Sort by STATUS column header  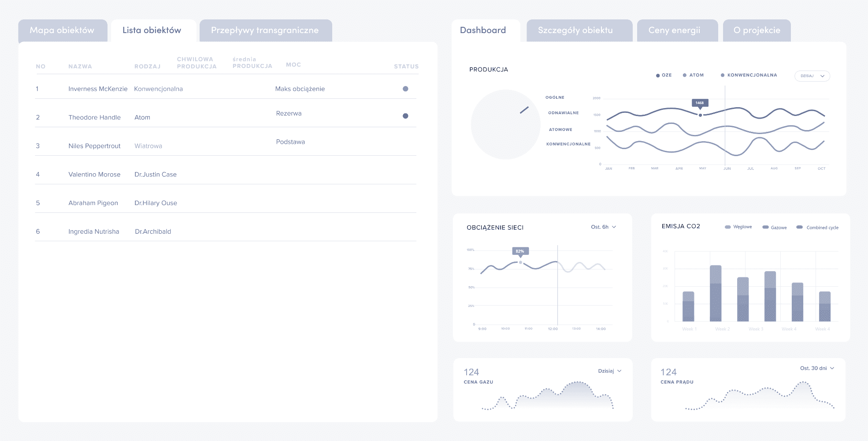click(x=406, y=67)
